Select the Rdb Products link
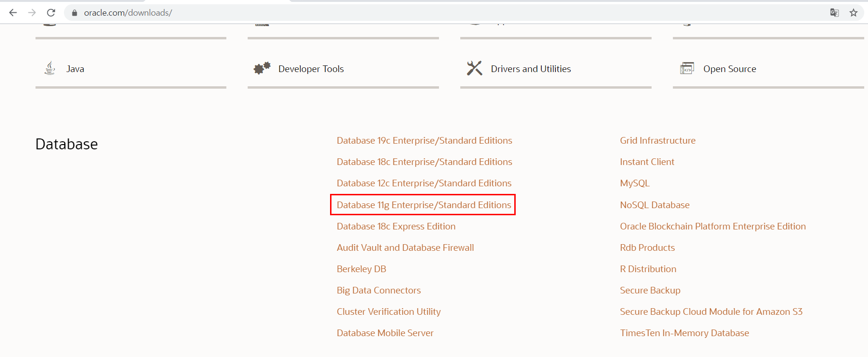Image resolution: width=868 pixels, height=357 pixels. click(647, 248)
